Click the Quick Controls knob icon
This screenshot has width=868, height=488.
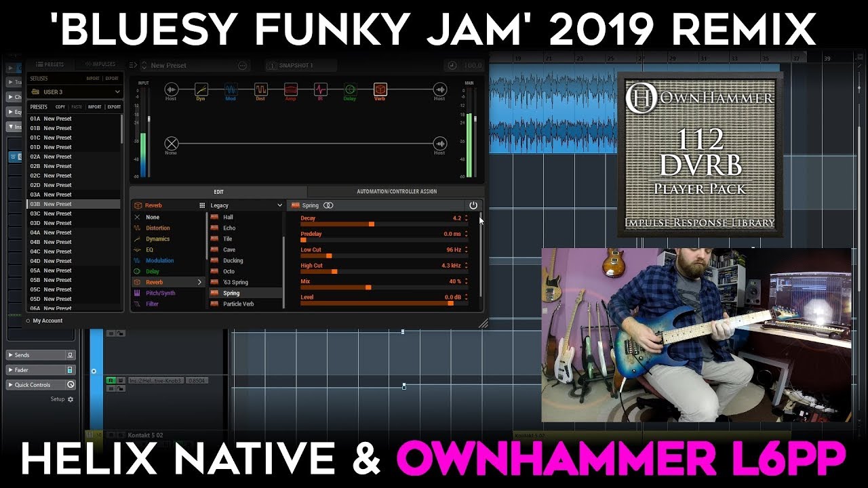70,385
